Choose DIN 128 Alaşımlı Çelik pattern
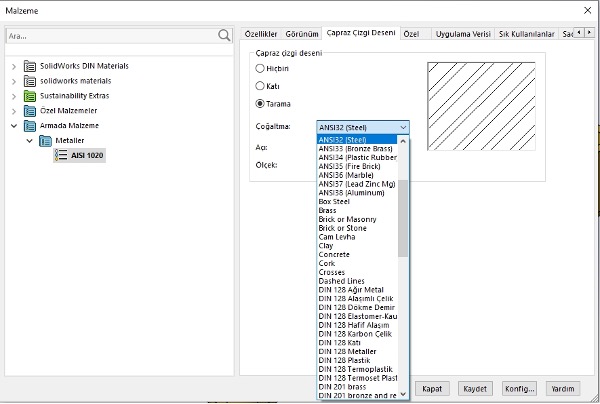 (x=357, y=298)
